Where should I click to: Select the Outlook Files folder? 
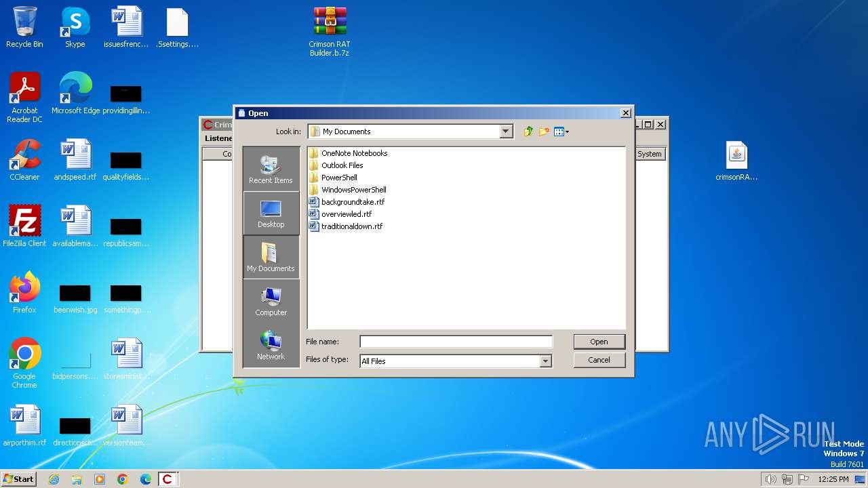point(336,165)
